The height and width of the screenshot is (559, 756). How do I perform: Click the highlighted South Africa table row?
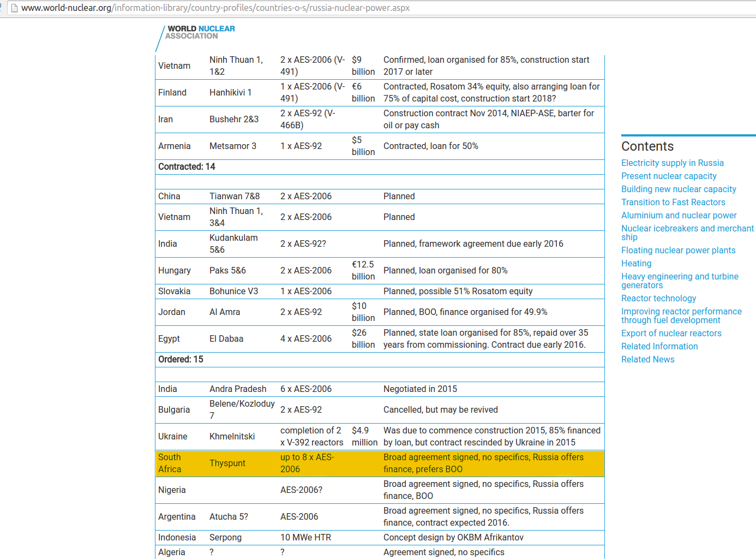pos(380,463)
